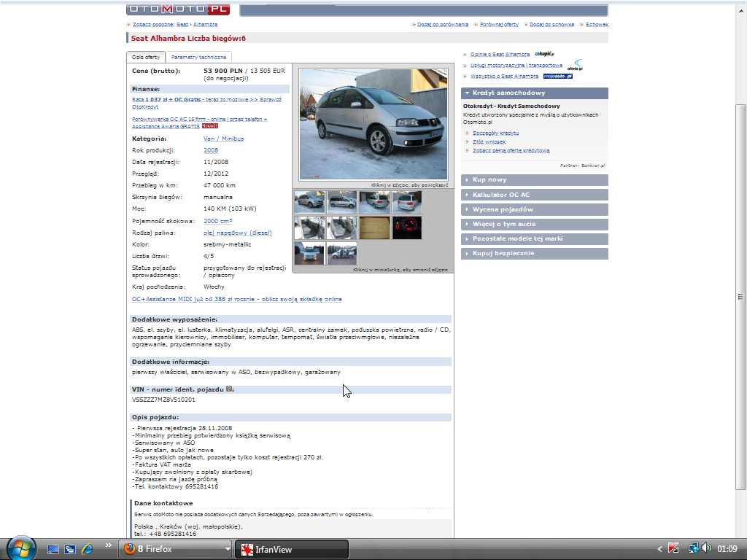Switch to Parametry techniczne tab

tap(198, 57)
